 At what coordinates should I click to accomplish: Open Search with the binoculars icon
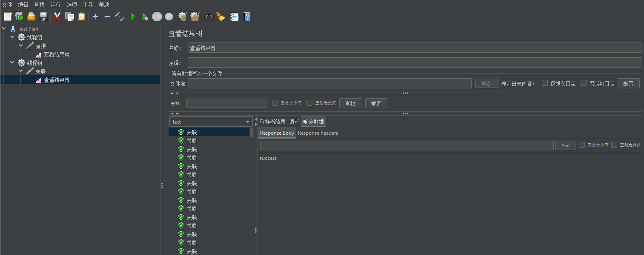(209, 17)
